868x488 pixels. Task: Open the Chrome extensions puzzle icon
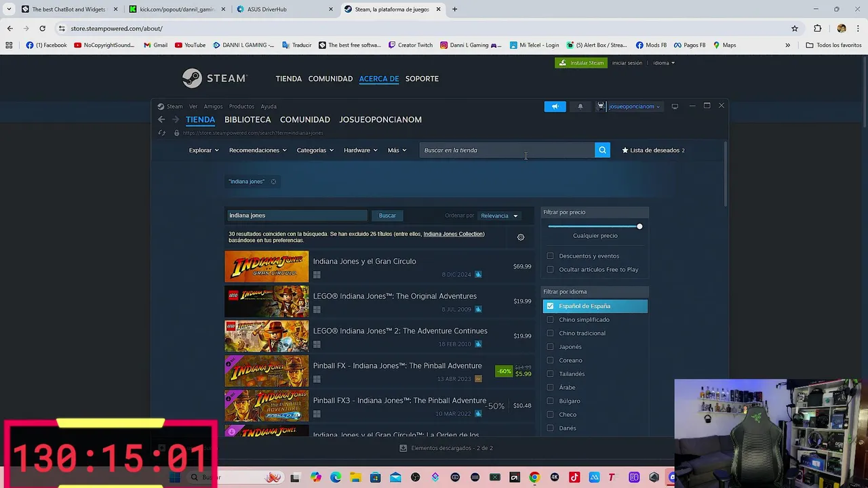coord(817,28)
